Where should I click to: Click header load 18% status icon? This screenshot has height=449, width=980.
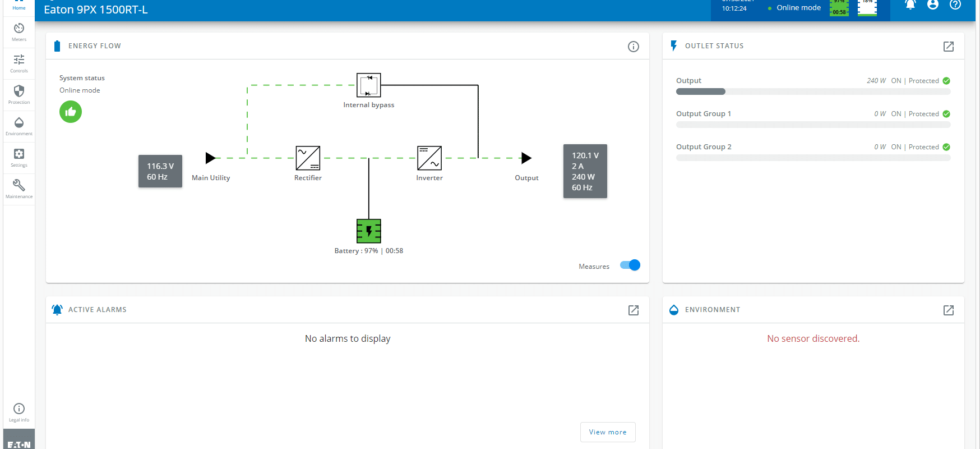point(867,7)
